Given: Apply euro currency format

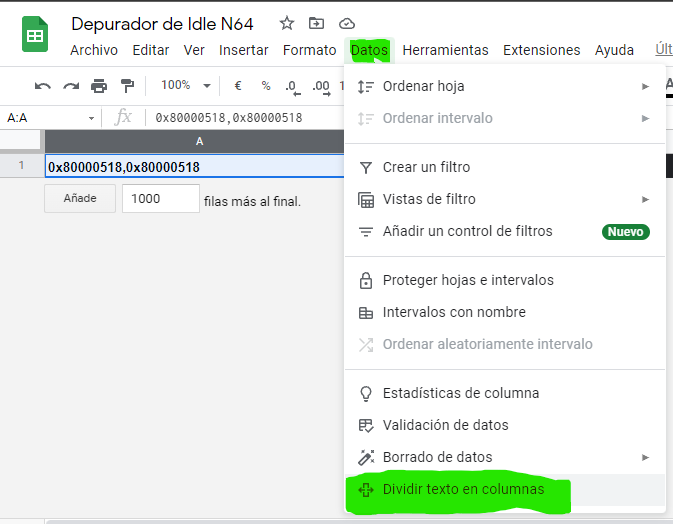Looking at the screenshot, I should (x=238, y=86).
